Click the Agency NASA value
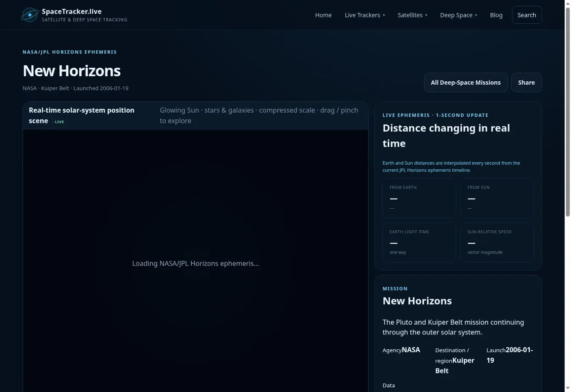The height and width of the screenshot is (392, 571). pos(411,350)
